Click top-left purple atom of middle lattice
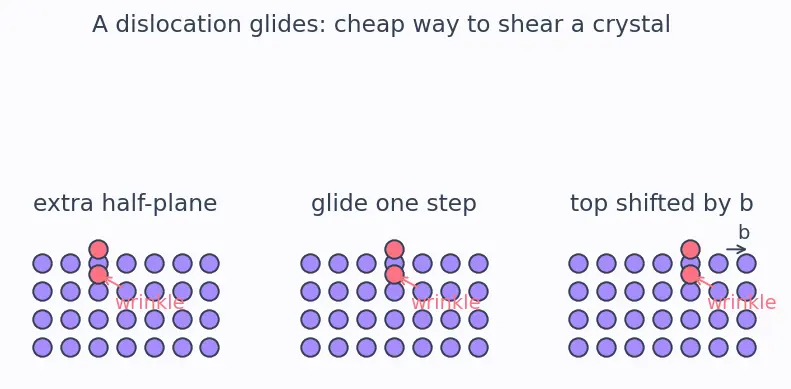The image size is (791, 389). pyautogui.click(x=310, y=263)
